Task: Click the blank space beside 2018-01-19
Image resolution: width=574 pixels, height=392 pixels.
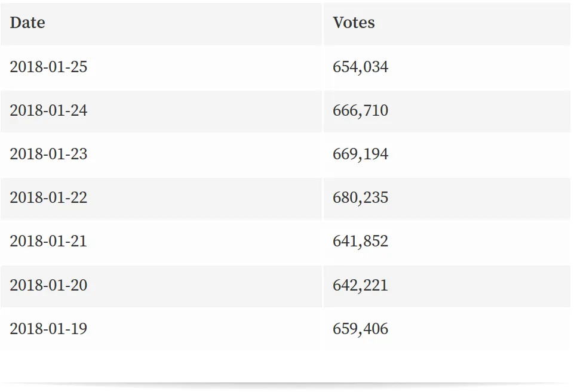Action: [x=204, y=329]
